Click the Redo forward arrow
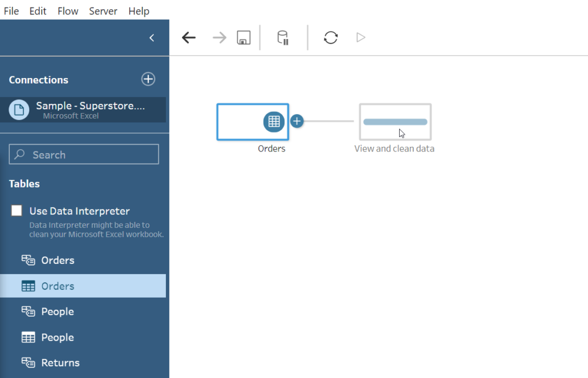 click(219, 37)
